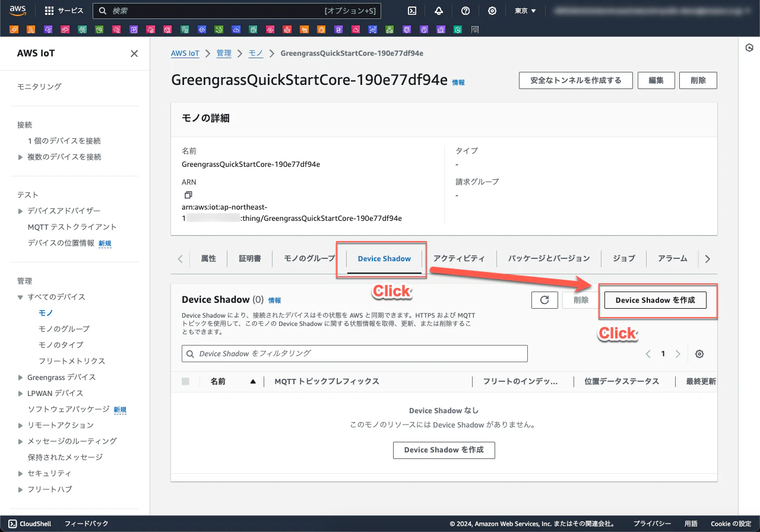This screenshot has height=532, width=760.
Task: Open モノのタイプ in the sidebar
Action: pos(61,345)
